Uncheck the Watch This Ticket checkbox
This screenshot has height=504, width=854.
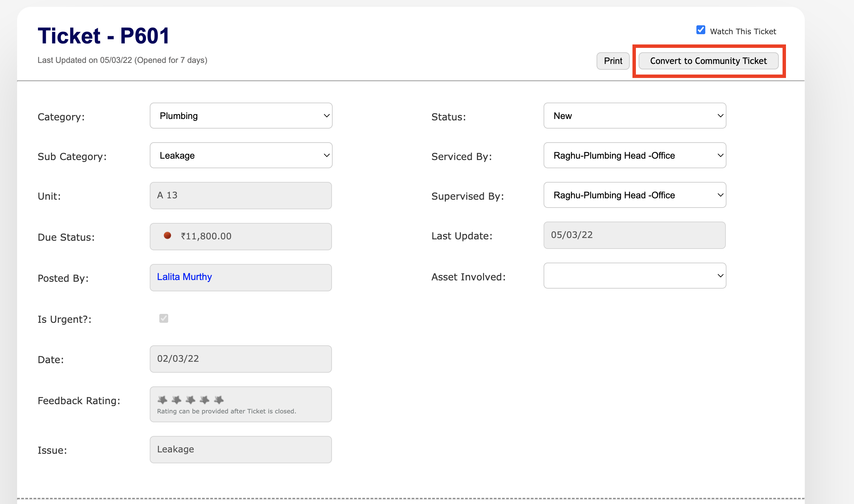700,30
